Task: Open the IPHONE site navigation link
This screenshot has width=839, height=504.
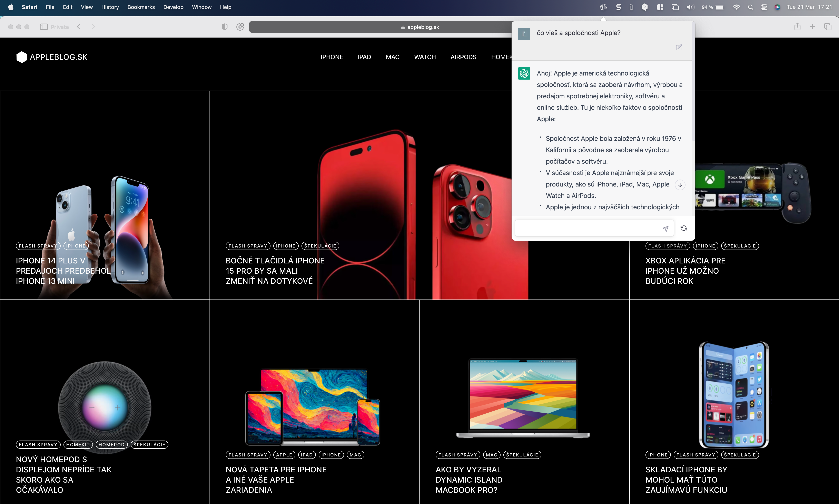Action: point(332,57)
